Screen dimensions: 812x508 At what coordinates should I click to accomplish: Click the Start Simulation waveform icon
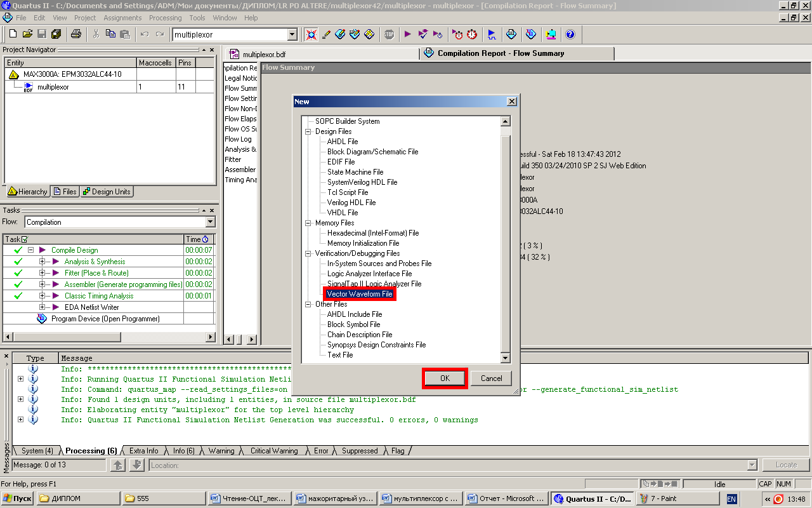click(x=492, y=34)
